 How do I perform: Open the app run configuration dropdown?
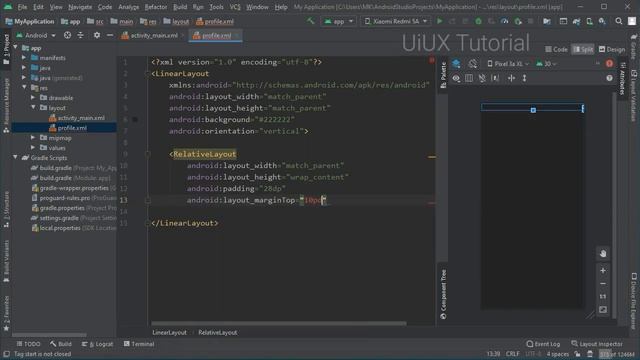pos(339,21)
